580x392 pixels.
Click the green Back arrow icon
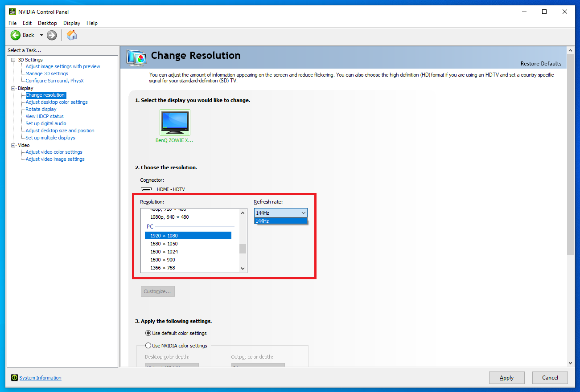pyautogui.click(x=16, y=35)
